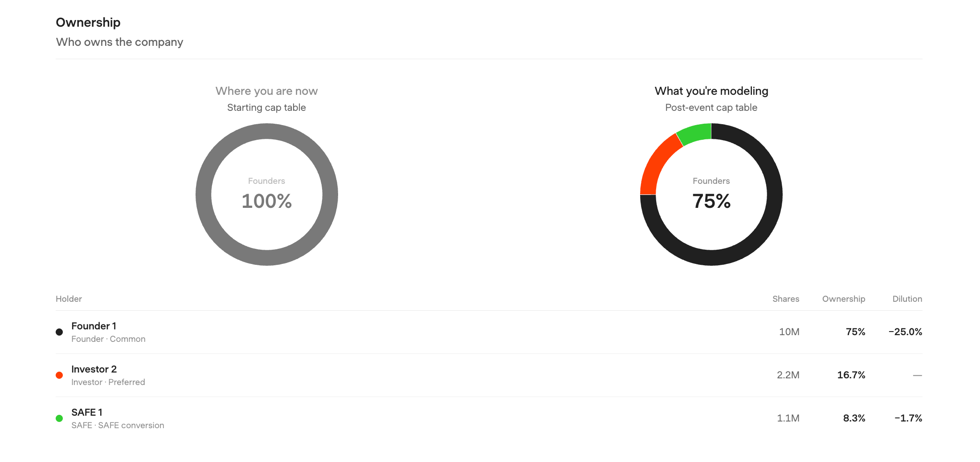Image resolution: width=980 pixels, height=462 pixels.
Task: Click the Ownership column header
Action: 844,299
